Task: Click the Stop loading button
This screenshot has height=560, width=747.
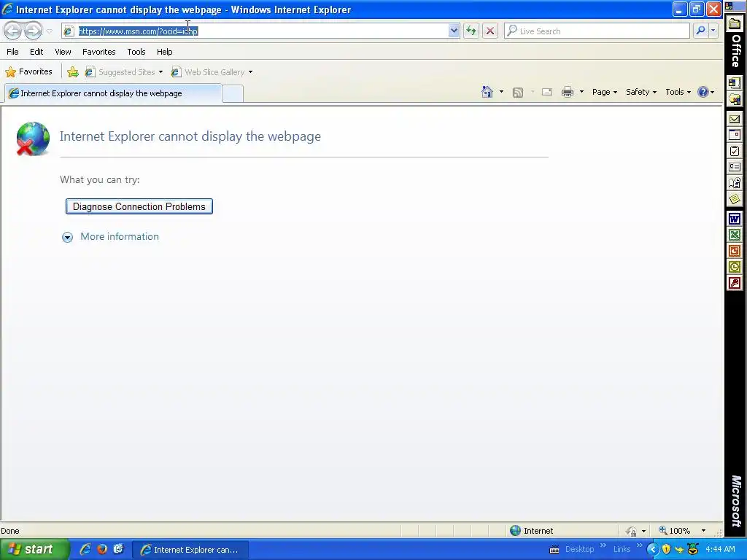Action: pyautogui.click(x=489, y=31)
